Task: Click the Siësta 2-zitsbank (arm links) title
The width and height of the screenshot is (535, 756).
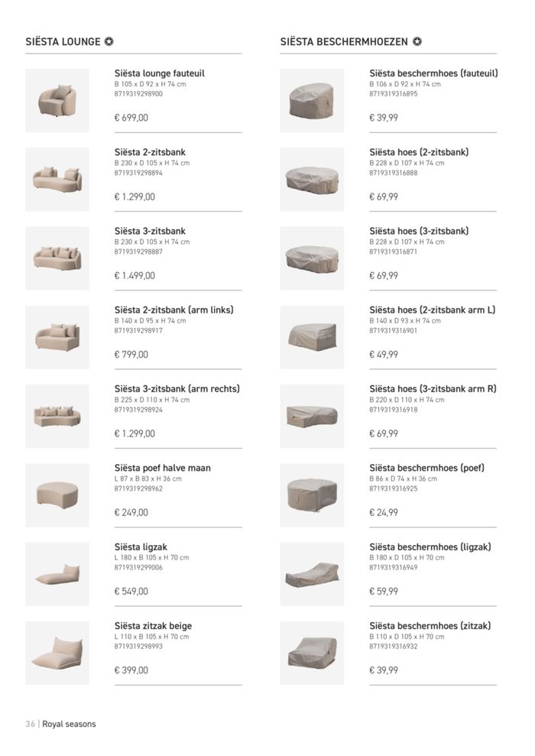Action: click(174, 310)
